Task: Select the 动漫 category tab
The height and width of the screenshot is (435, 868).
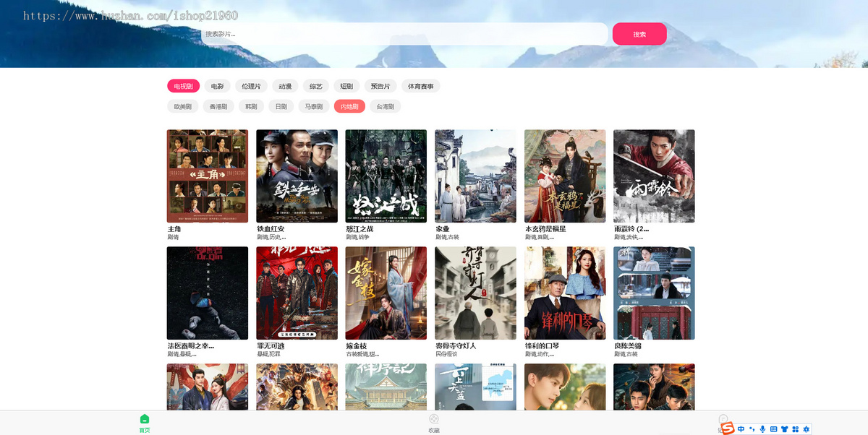Action: [285, 86]
